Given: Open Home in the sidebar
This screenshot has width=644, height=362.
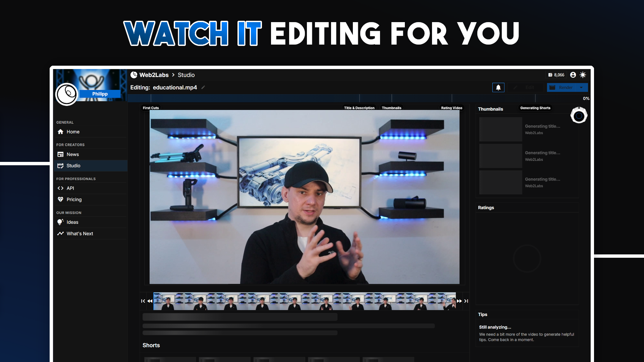Looking at the screenshot, I should click(73, 132).
